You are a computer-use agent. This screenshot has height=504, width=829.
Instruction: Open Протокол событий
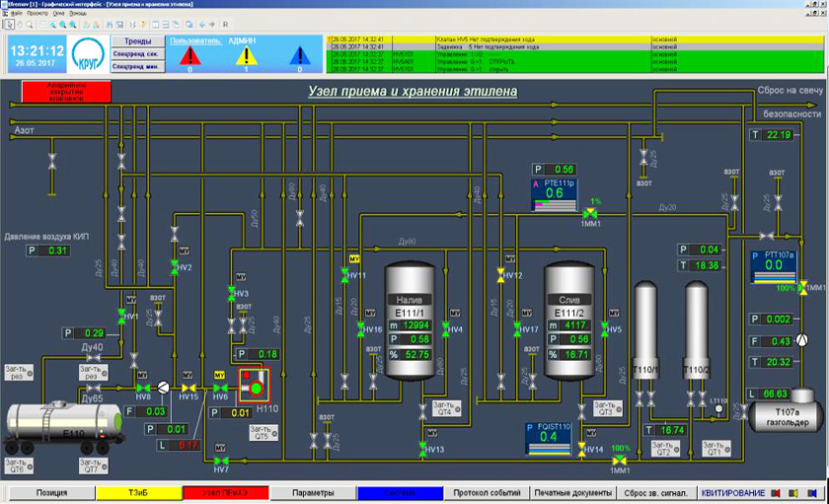[x=487, y=492]
